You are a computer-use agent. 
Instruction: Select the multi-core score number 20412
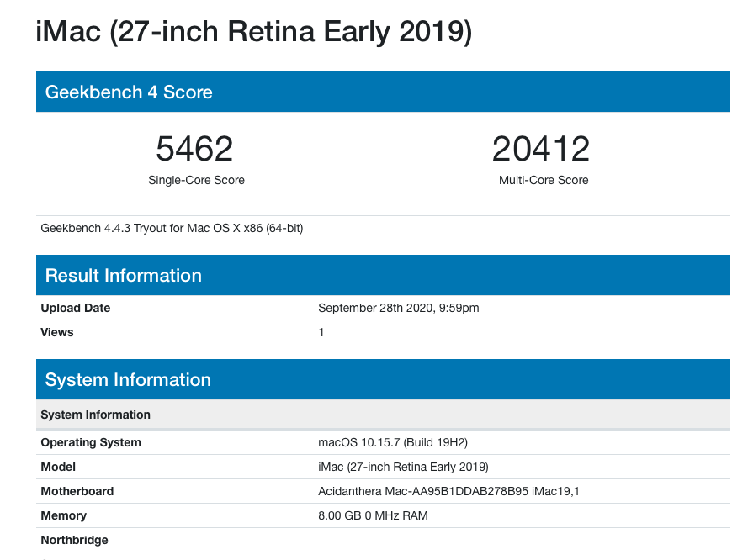[541, 149]
